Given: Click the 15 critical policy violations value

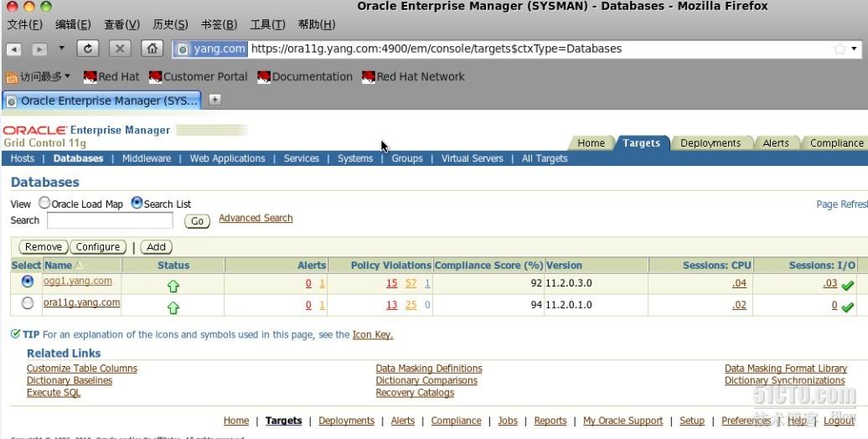Looking at the screenshot, I should (x=392, y=283).
